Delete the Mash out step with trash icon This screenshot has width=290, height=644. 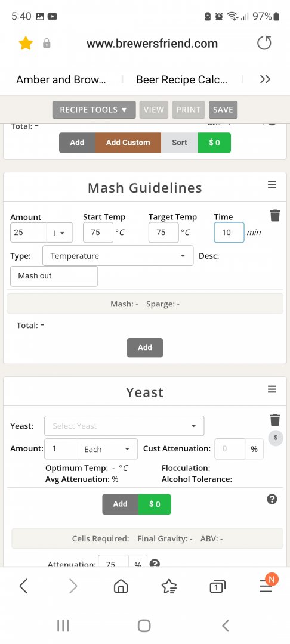275,215
